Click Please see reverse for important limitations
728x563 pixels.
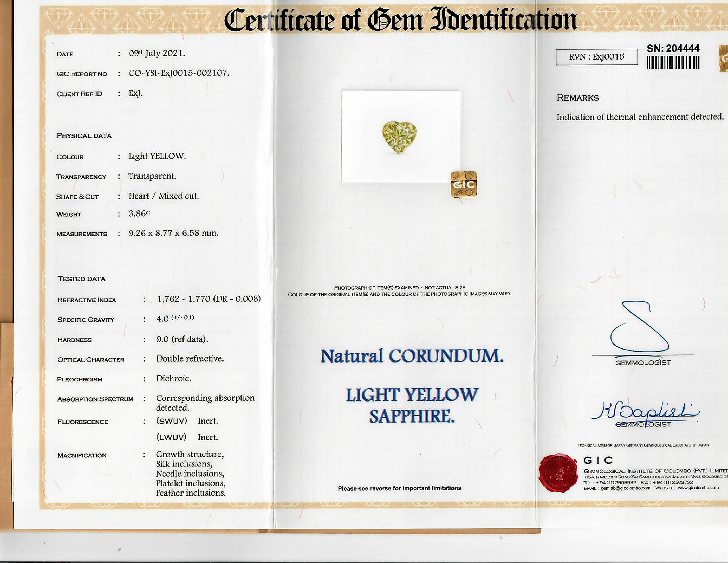click(x=400, y=488)
